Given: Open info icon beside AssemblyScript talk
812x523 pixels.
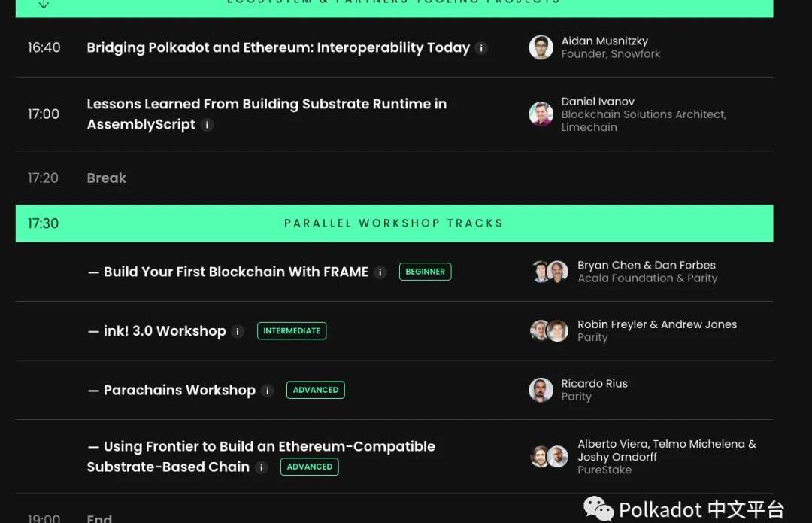Looking at the screenshot, I should (208, 125).
